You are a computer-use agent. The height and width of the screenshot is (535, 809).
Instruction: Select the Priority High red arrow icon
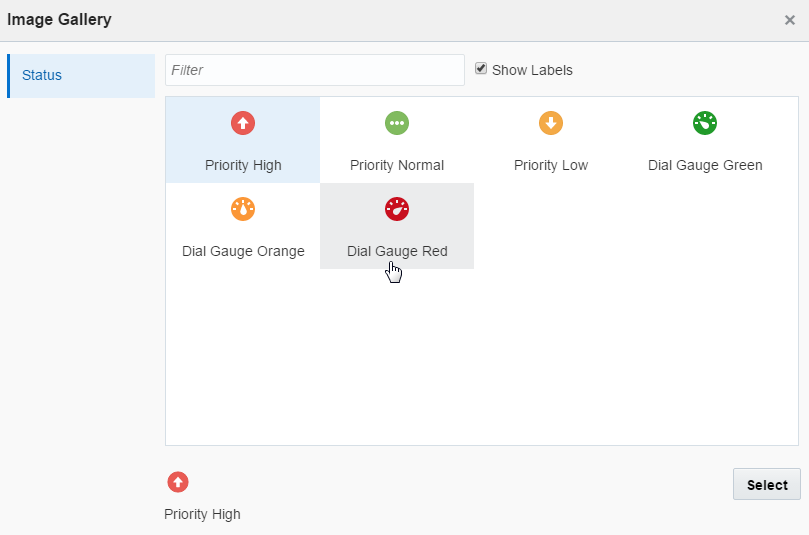(x=243, y=123)
